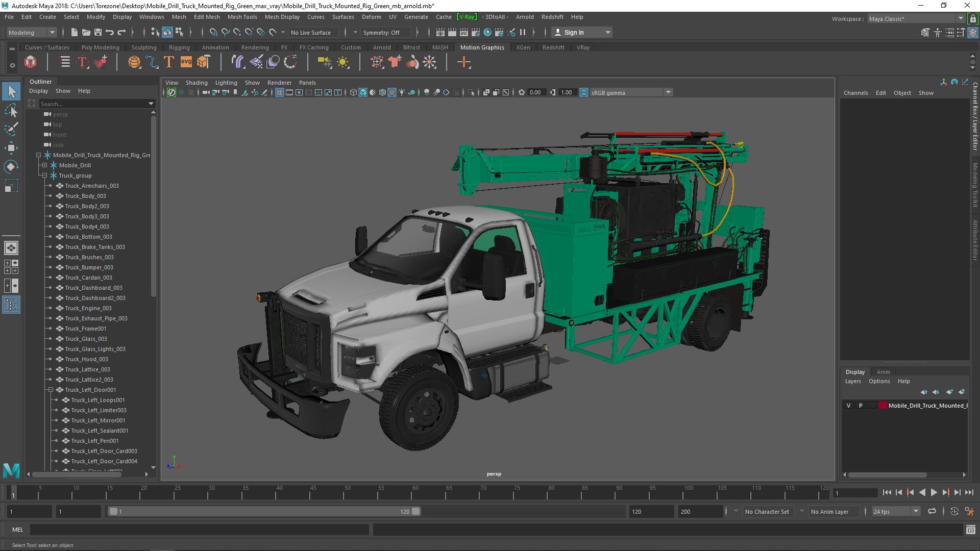
Task: Toggle layer playback P box
Action: 861,406
